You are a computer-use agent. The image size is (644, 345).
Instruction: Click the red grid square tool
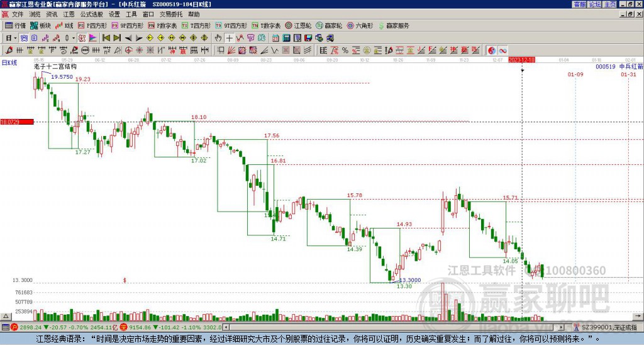pyautogui.click(x=286, y=50)
